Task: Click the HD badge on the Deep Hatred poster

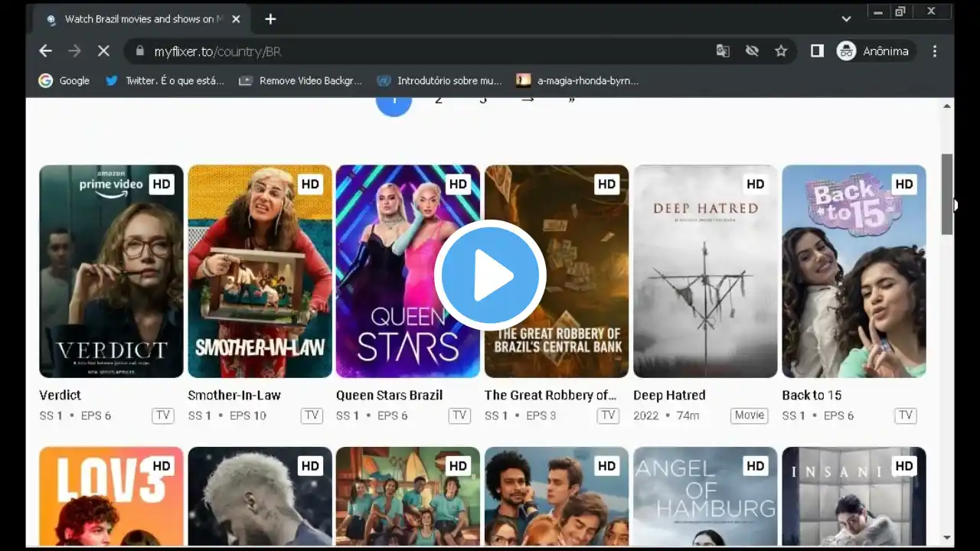Action: (755, 184)
